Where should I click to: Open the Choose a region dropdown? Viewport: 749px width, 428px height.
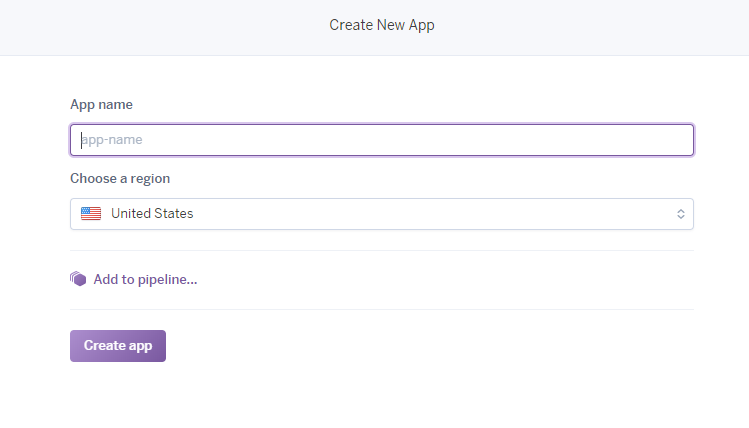click(x=381, y=214)
